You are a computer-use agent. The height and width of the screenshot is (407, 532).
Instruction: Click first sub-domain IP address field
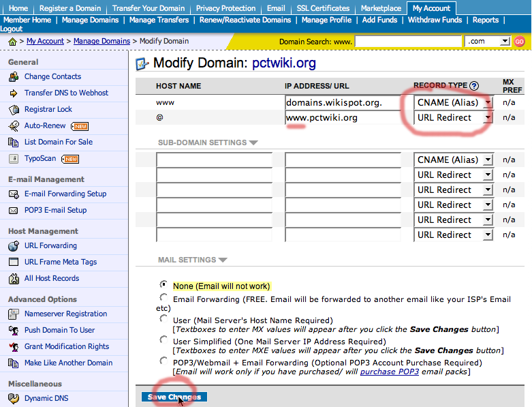[x=343, y=160]
